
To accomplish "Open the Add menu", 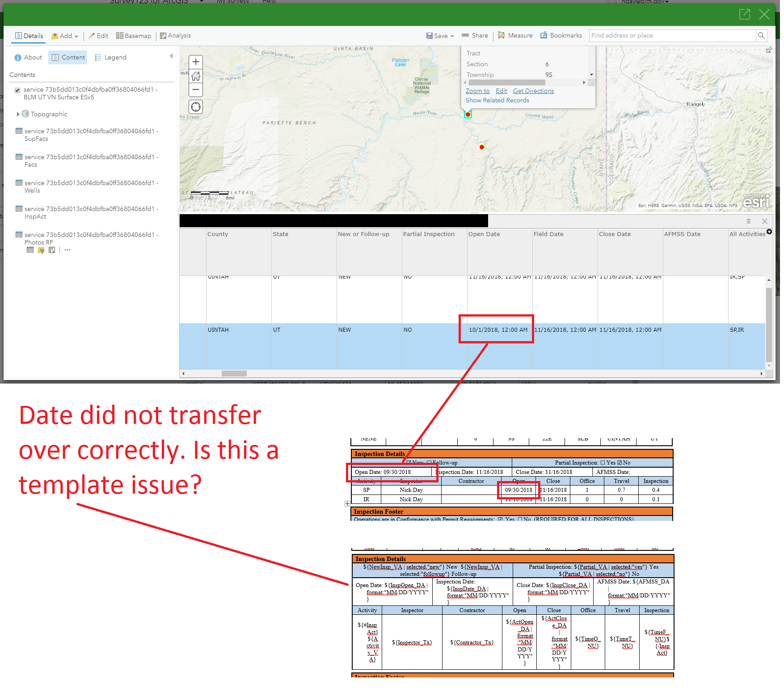I will (x=65, y=36).
